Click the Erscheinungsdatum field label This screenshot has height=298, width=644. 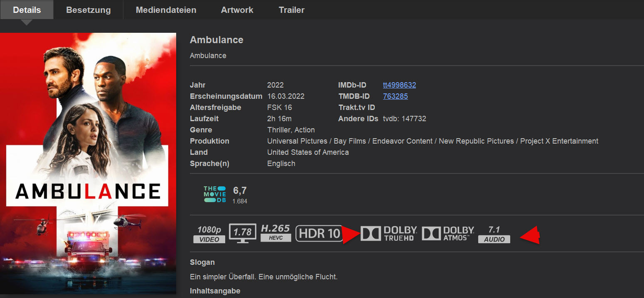[226, 96]
